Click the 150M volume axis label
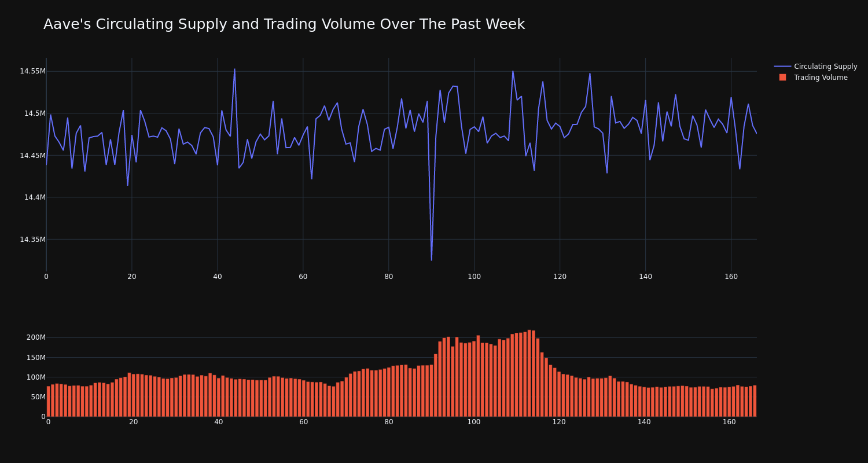Screen dimensions: 868x463 [x=36, y=357]
